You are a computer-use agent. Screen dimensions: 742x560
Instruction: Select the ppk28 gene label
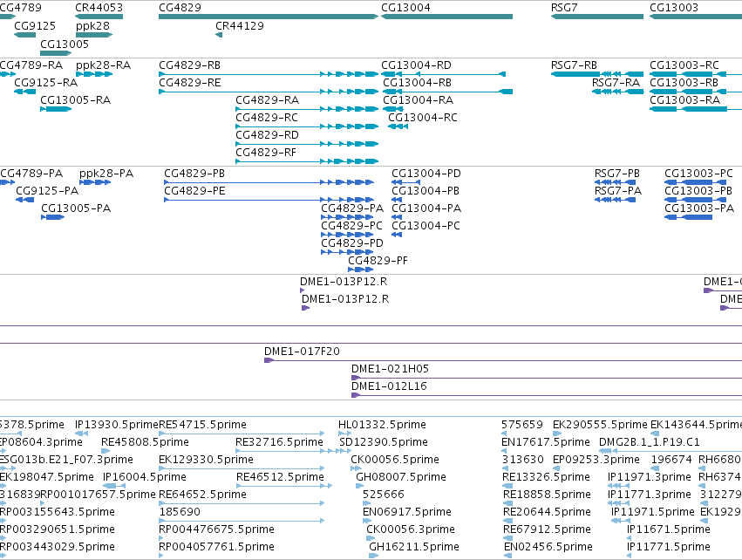pos(92,26)
